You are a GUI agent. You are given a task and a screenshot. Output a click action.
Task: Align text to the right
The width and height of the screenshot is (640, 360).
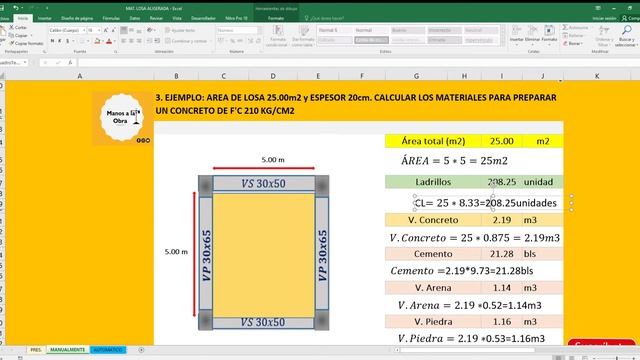coord(139,41)
